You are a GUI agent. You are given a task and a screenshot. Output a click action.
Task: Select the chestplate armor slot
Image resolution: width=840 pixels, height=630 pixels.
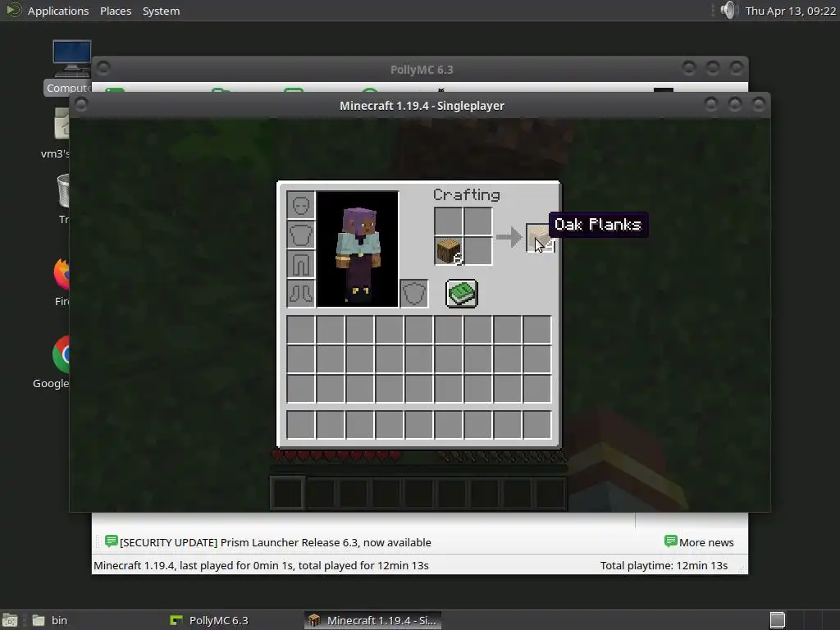click(x=300, y=235)
